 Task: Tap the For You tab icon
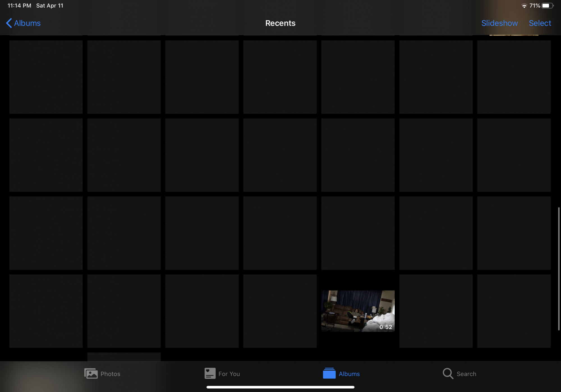point(210,373)
